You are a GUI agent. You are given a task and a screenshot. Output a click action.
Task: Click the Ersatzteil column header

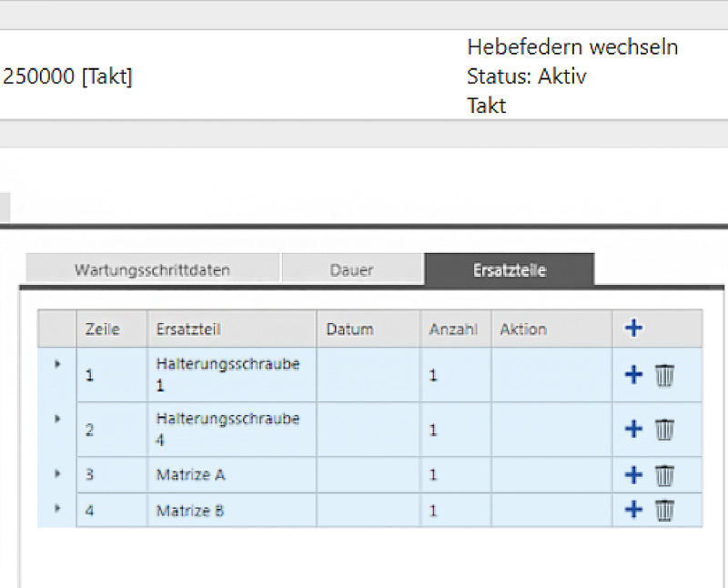187,329
